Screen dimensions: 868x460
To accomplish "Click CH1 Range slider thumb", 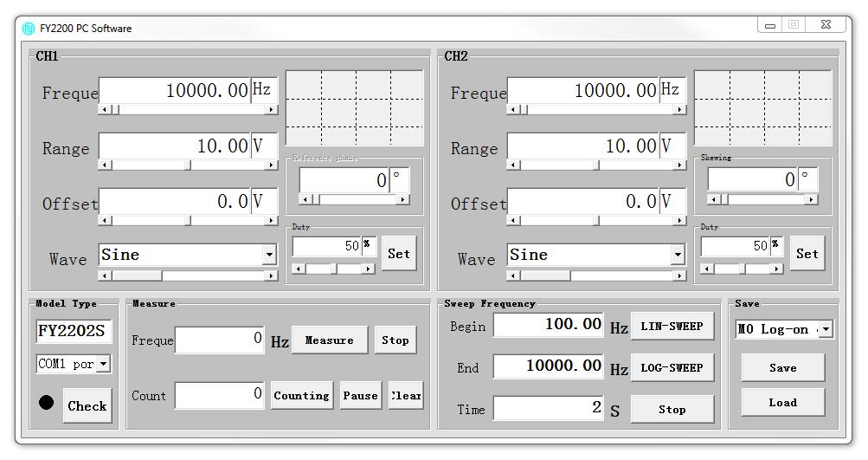I will [188, 165].
